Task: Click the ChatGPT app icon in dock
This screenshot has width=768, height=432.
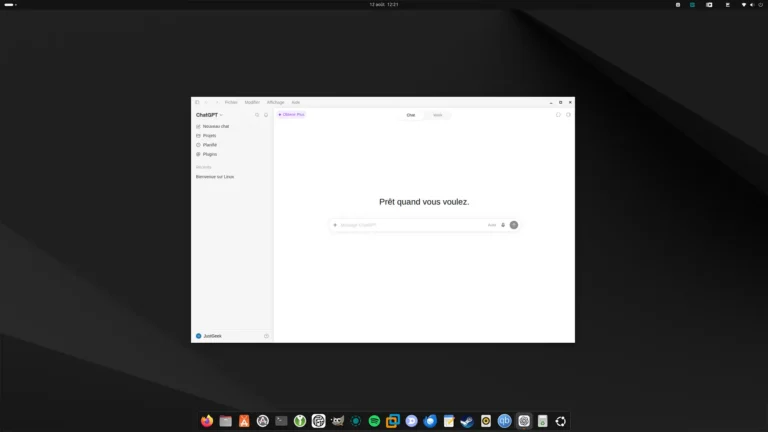Action: pyautogui.click(x=524, y=421)
